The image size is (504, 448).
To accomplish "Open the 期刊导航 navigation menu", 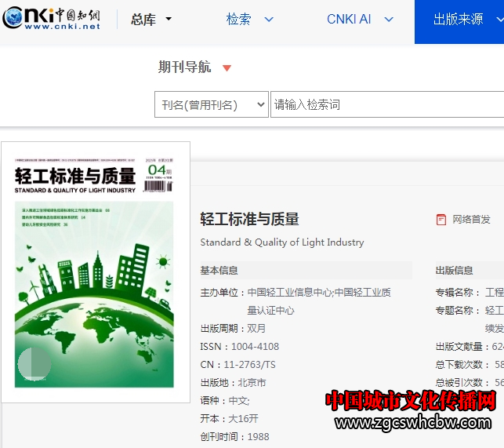I will [x=184, y=67].
